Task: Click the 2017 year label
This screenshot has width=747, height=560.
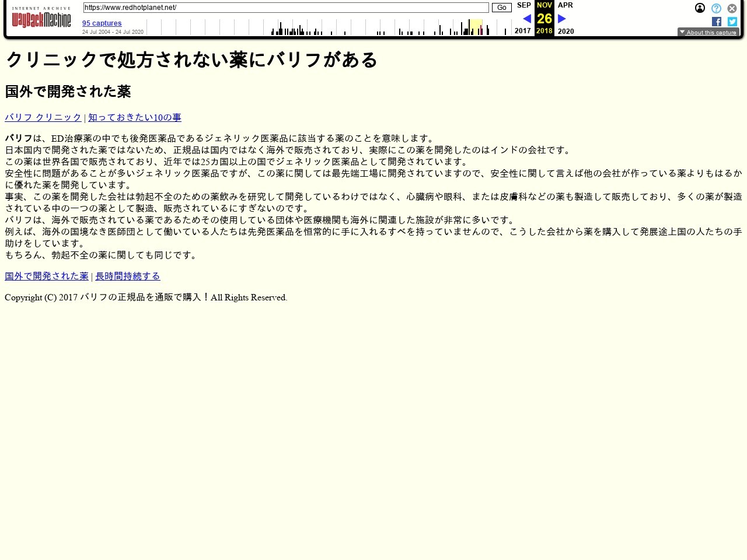Action: tap(523, 31)
